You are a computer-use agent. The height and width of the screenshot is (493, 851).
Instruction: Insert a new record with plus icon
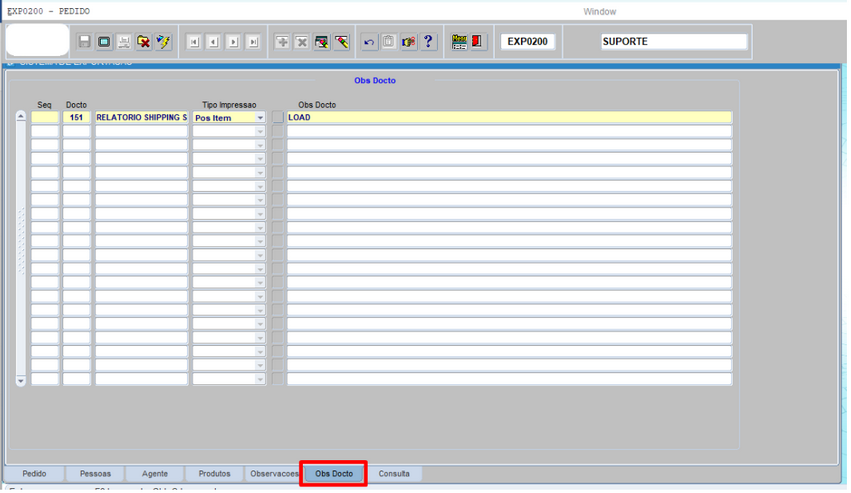(282, 42)
